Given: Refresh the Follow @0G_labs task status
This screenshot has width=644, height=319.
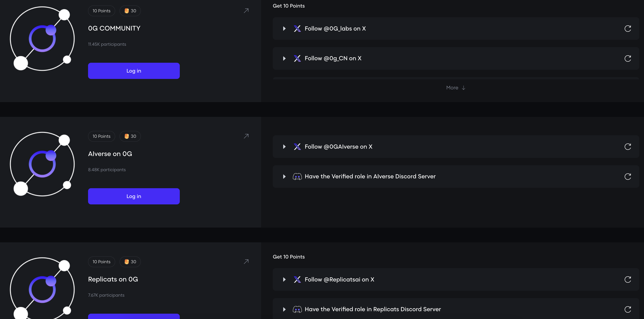Looking at the screenshot, I should (628, 28).
